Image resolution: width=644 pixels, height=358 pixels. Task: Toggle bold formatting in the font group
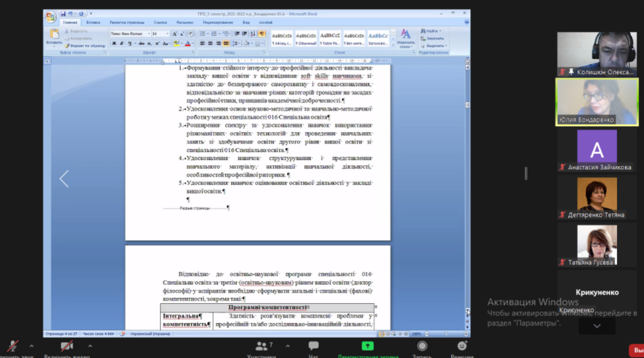[x=114, y=44]
